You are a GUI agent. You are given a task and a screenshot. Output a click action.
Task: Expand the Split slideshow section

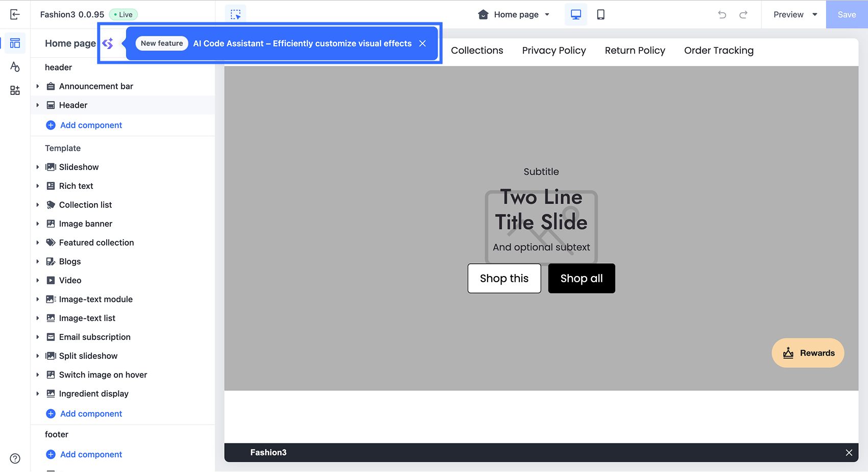coord(37,356)
